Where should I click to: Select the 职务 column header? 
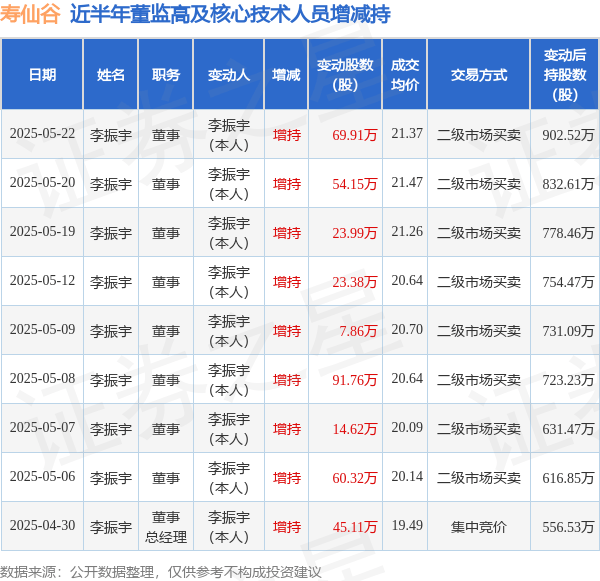coord(166,75)
